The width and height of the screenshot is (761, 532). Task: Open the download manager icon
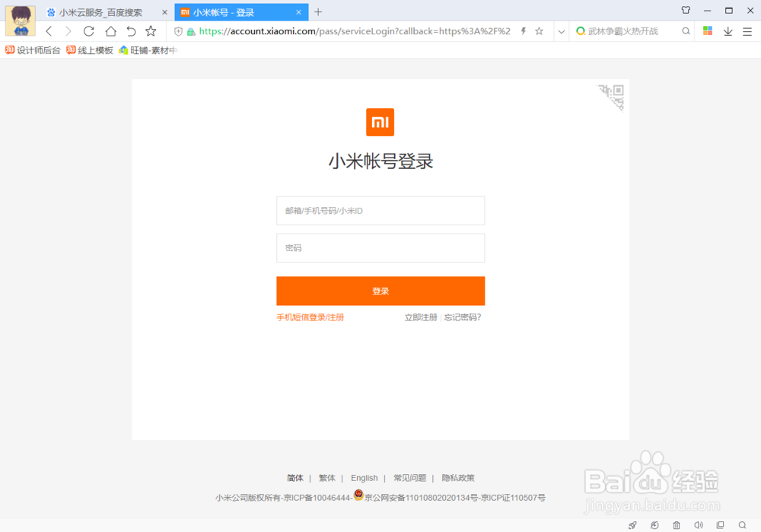pos(728,31)
